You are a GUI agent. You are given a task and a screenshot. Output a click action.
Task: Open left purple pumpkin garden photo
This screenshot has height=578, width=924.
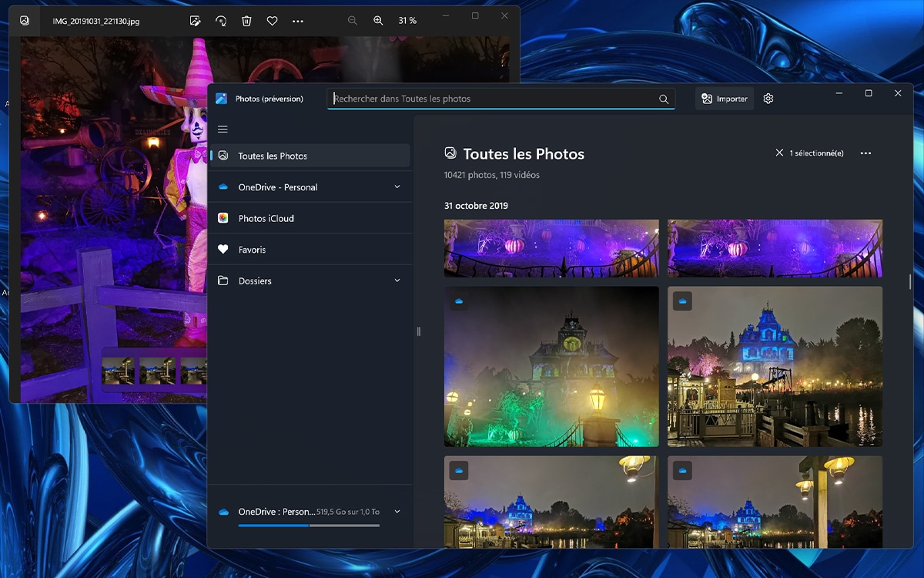(x=551, y=248)
